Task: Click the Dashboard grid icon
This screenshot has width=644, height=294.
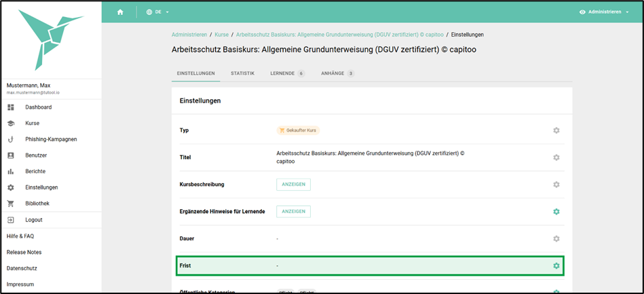Action: click(11, 107)
